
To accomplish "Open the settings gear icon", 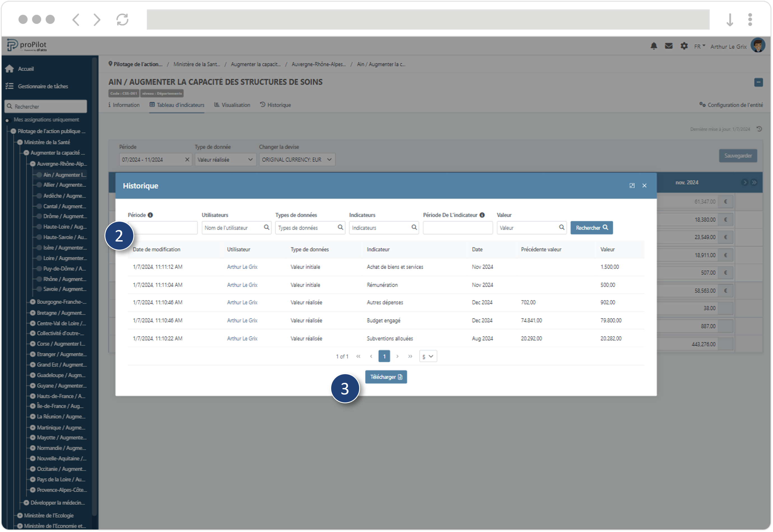I will [684, 46].
